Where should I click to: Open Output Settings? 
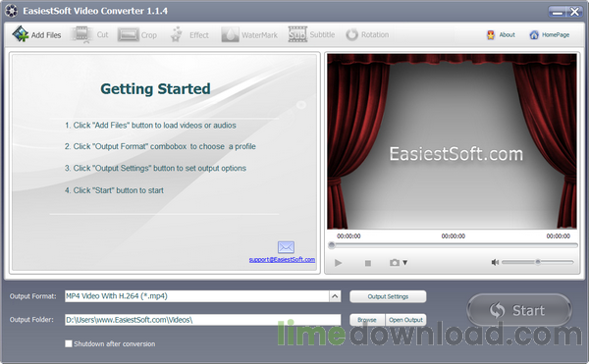point(388,296)
